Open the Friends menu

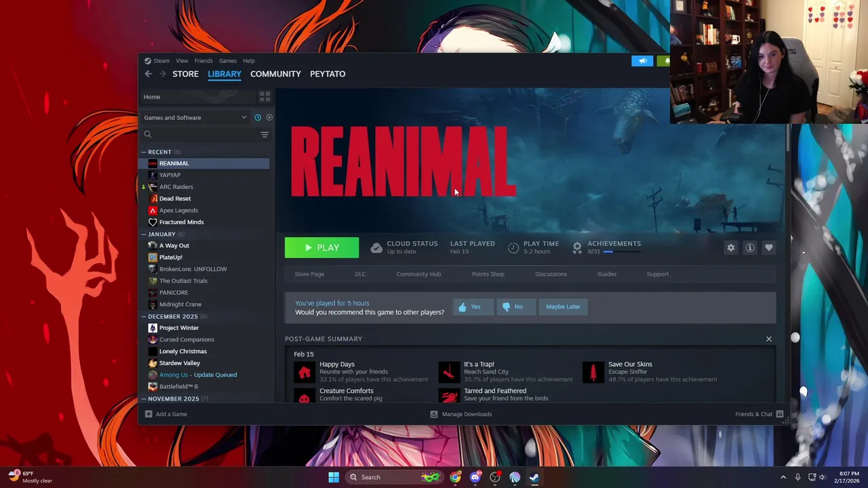point(203,61)
